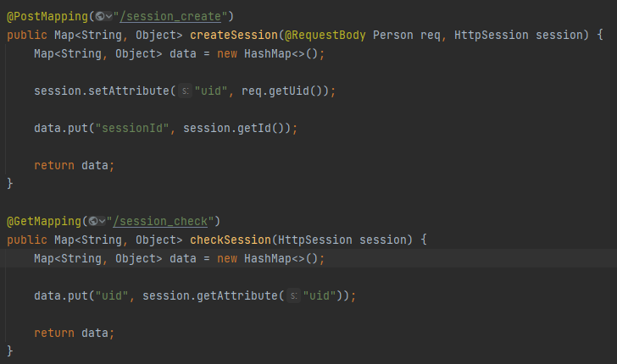Click the @PostMapping annotation

coord(47,17)
